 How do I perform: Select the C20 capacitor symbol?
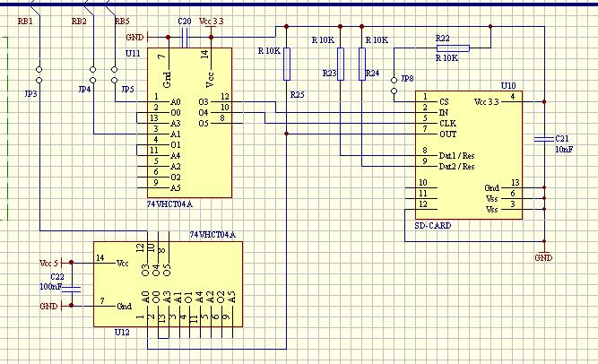[185, 38]
